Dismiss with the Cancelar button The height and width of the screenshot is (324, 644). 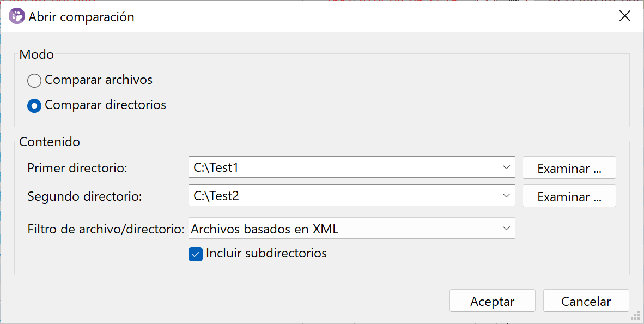click(586, 302)
